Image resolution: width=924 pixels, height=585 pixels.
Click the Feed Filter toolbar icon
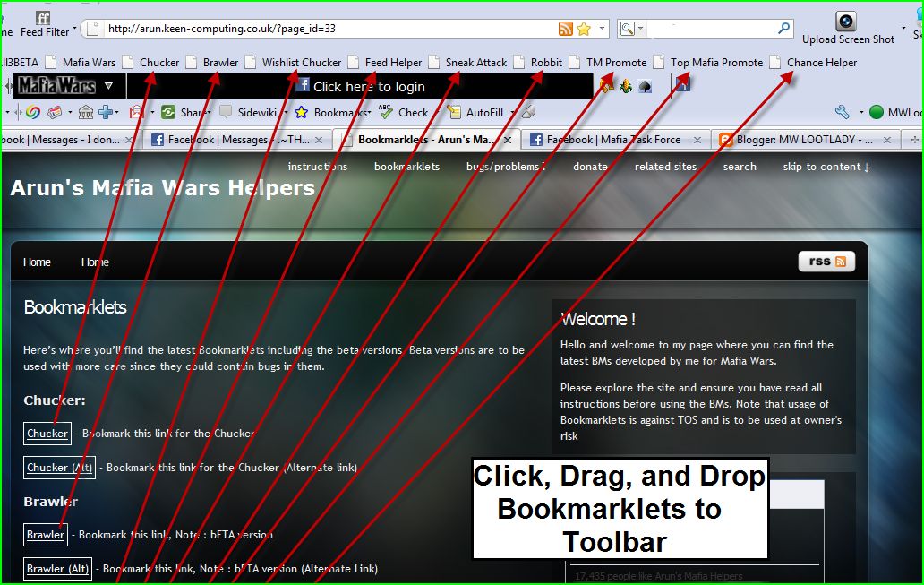43,18
